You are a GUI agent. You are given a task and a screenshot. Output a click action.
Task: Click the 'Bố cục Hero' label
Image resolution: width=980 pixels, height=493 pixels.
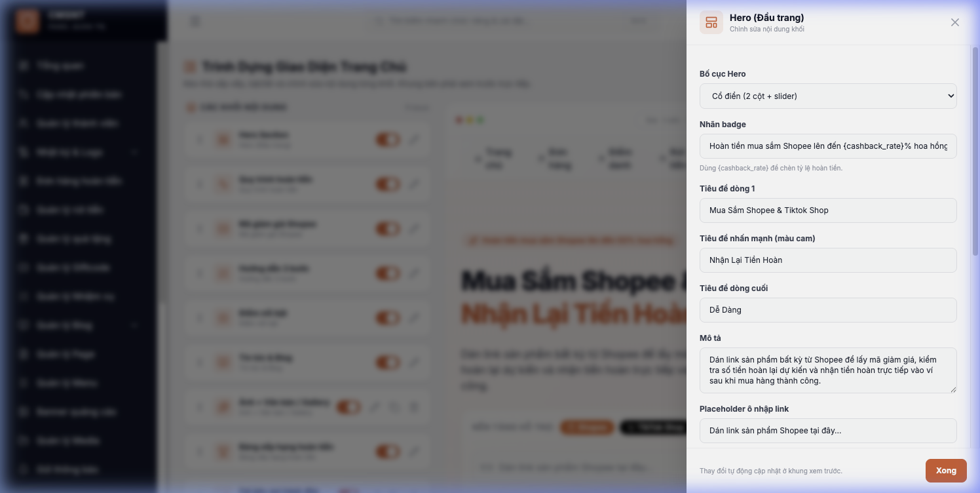pos(723,74)
